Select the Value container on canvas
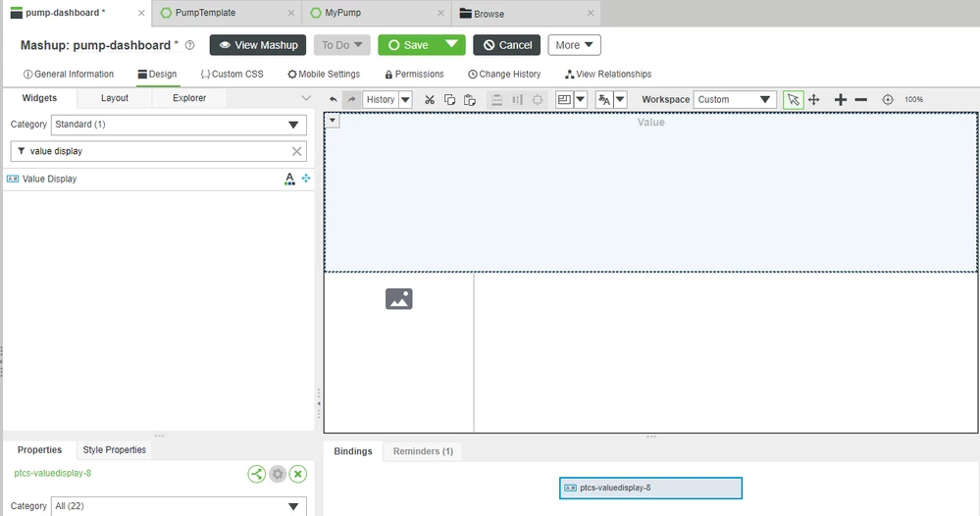The image size is (980, 516). click(650, 192)
